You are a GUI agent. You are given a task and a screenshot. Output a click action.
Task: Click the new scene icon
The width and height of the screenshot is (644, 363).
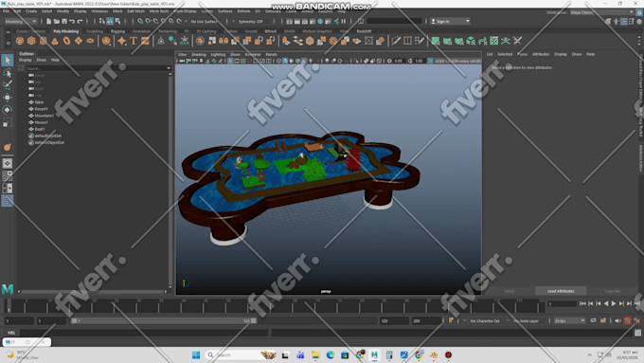click(x=48, y=22)
